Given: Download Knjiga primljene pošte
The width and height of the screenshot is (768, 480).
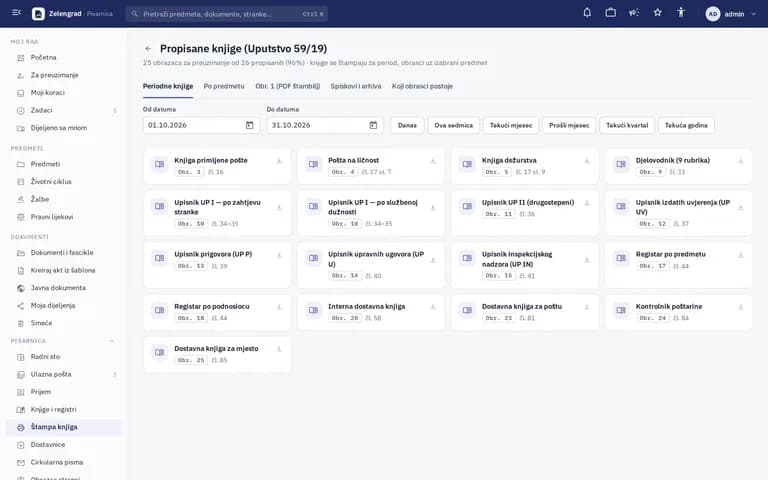Looking at the screenshot, I should click(x=279, y=161).
